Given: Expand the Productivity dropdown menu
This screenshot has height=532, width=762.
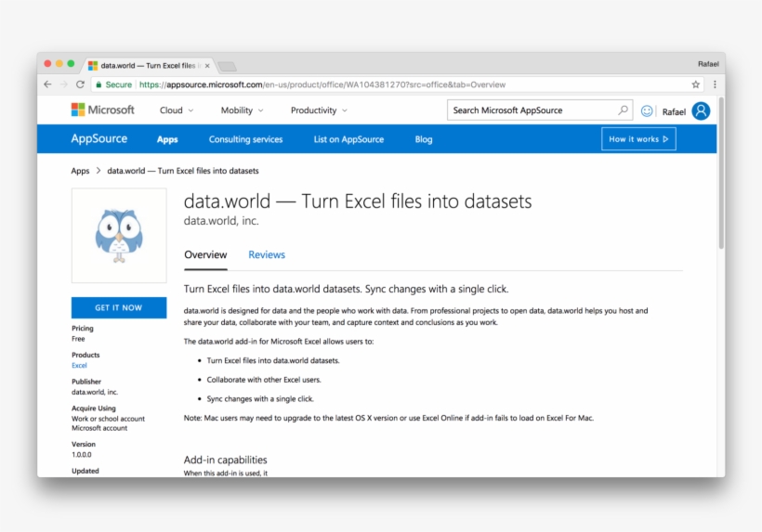Looking at the screenshot, I should coord(319,110).
